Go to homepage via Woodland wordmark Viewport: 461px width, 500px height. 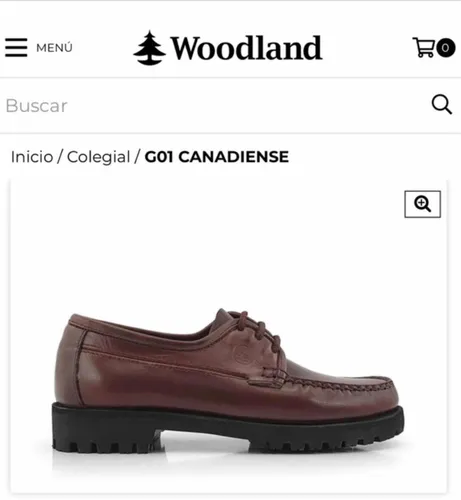[246, 48]
